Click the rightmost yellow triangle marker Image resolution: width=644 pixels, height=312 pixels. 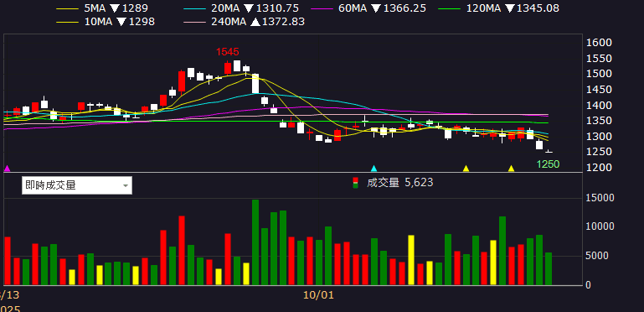[512, 168]
